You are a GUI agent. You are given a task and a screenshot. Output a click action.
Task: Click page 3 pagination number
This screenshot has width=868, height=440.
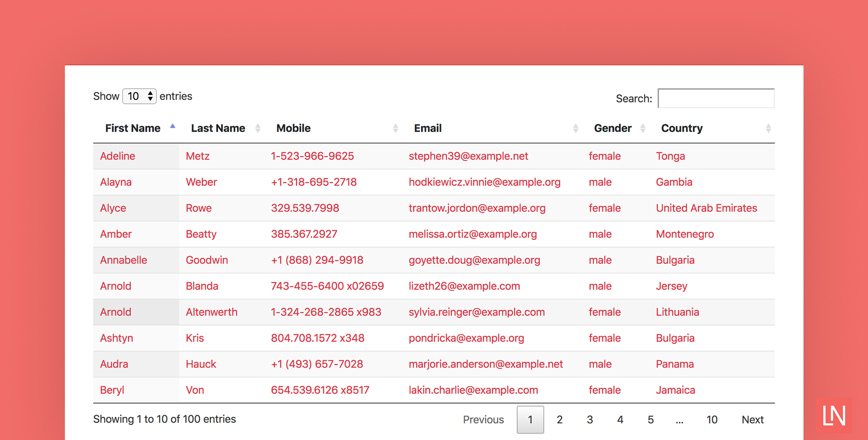pyautogui.click(x=586, y=419)
